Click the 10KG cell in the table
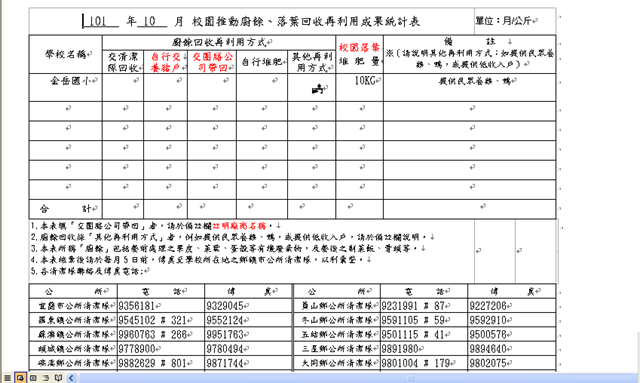Screen dimensions: 640x383 [x=360, y=87]
